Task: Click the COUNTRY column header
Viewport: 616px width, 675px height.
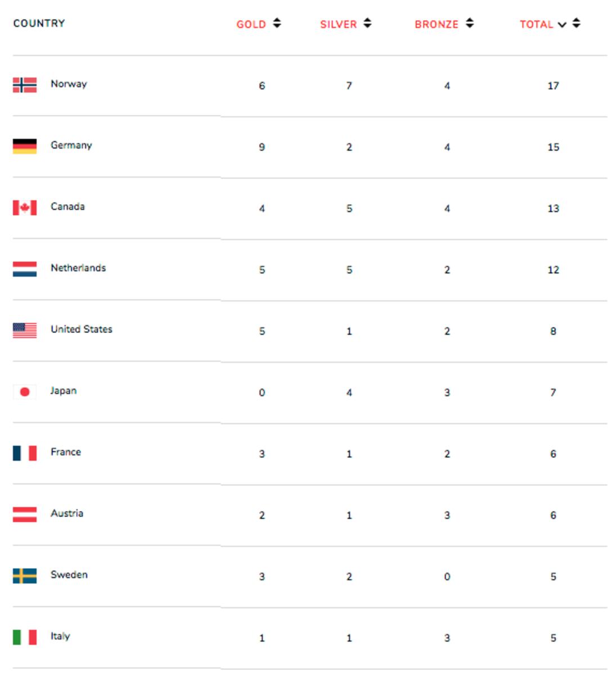Action: [x=39, y=23]
